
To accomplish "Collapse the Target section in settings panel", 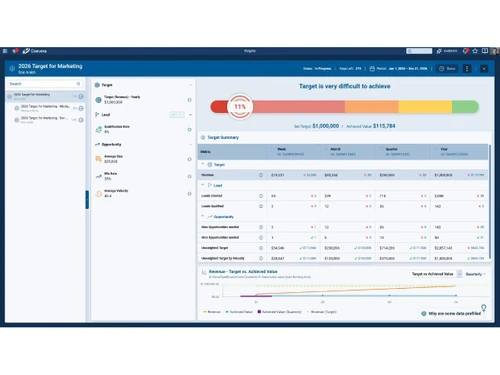I will pos(190,85).
